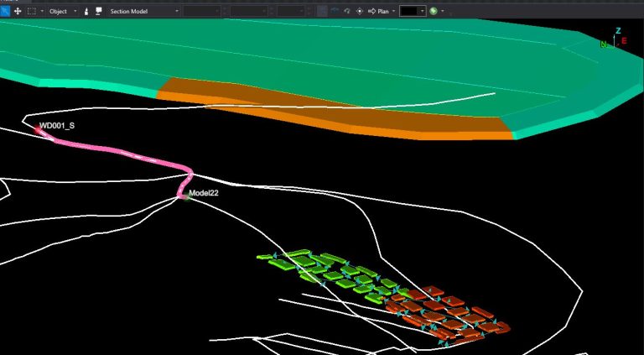Screen dimensions: 644x355
Task: Open the Object selection type dropdown
Action: (x=63, y=11)
